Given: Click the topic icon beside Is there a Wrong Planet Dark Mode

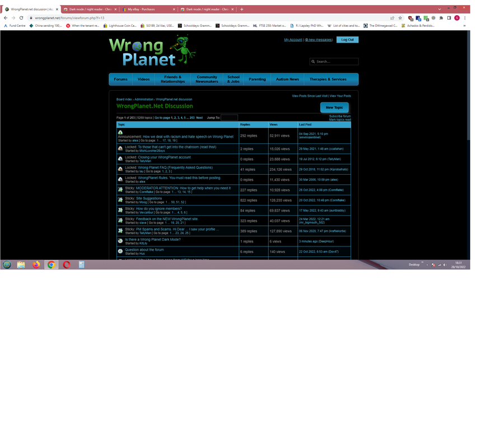Looking at the screenshot, I should [x=120, y=241].
